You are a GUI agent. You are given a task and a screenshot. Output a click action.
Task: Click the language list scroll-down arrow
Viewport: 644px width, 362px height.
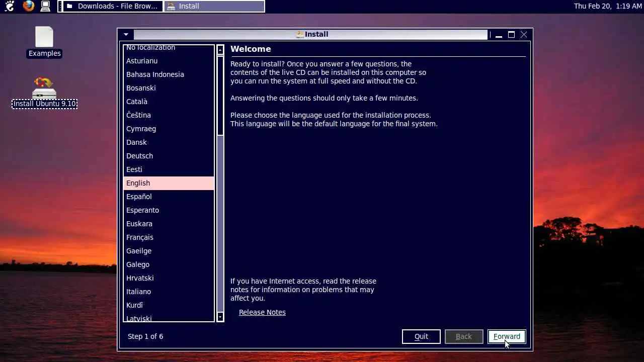click(x=220, y=317)
